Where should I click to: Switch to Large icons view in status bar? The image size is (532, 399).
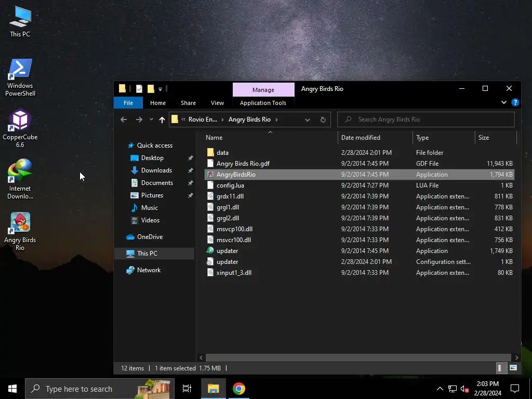pos(513,368)
